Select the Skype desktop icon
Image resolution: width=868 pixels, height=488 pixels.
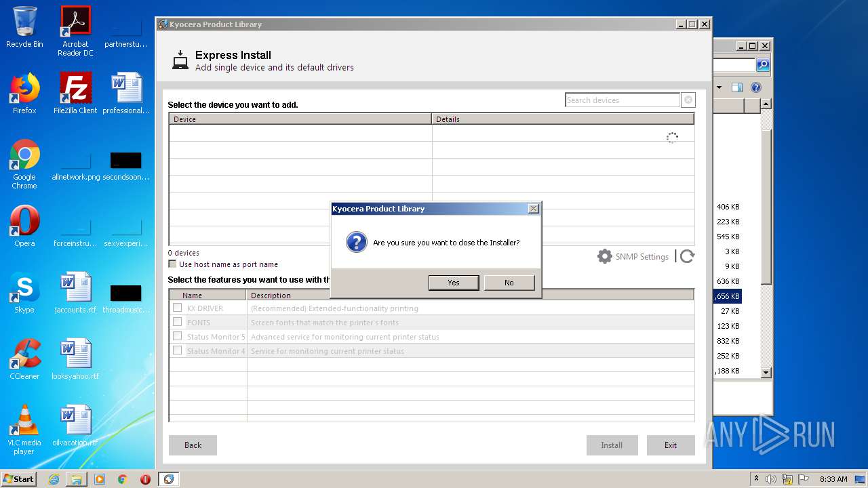24,293
